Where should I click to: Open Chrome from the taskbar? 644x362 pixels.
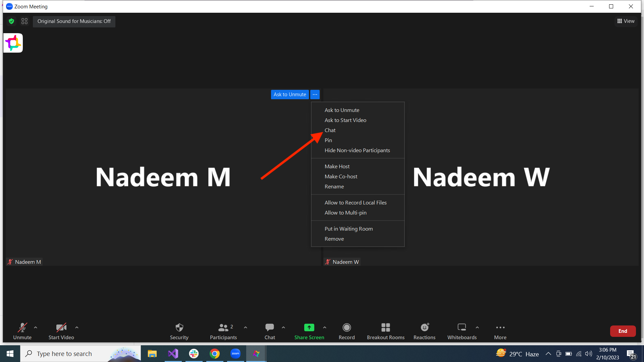pos(215,354)
